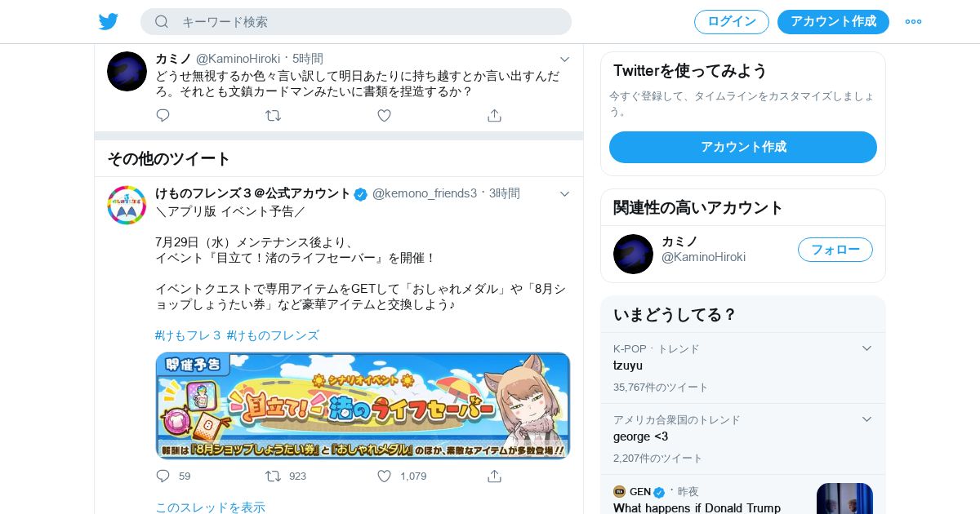The width and height of the screenshot is (980, 514).
Task: Expand the tzuyu trend options chevron
Action: pos(866,348)
